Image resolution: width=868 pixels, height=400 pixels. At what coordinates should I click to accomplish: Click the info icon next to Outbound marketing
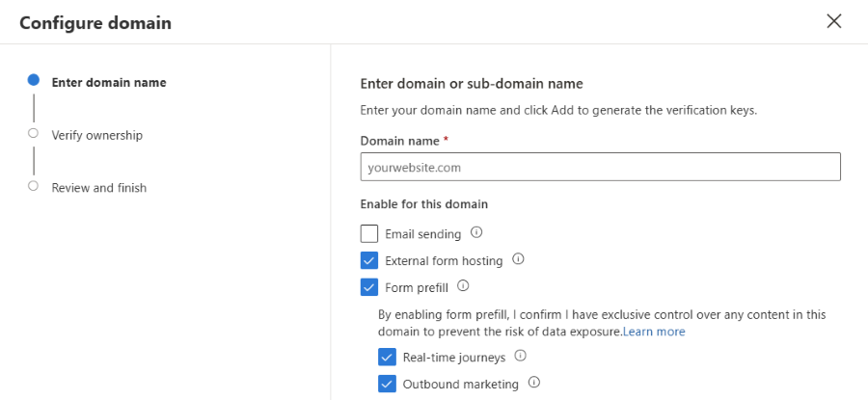click(533, 383)
